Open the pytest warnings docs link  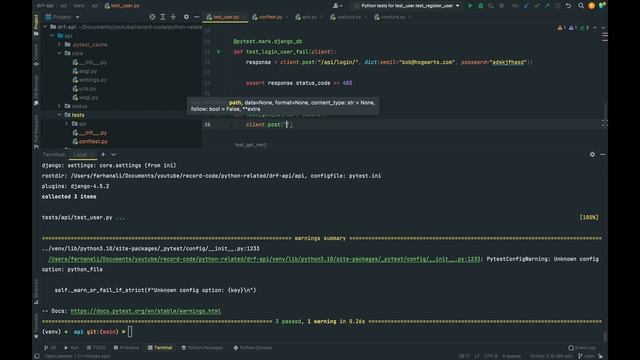(146, 311)
